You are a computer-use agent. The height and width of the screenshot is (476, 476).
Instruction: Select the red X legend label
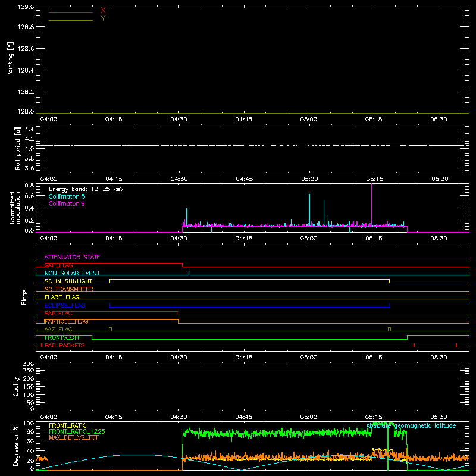pyautogui.click(x=103, y=11)
